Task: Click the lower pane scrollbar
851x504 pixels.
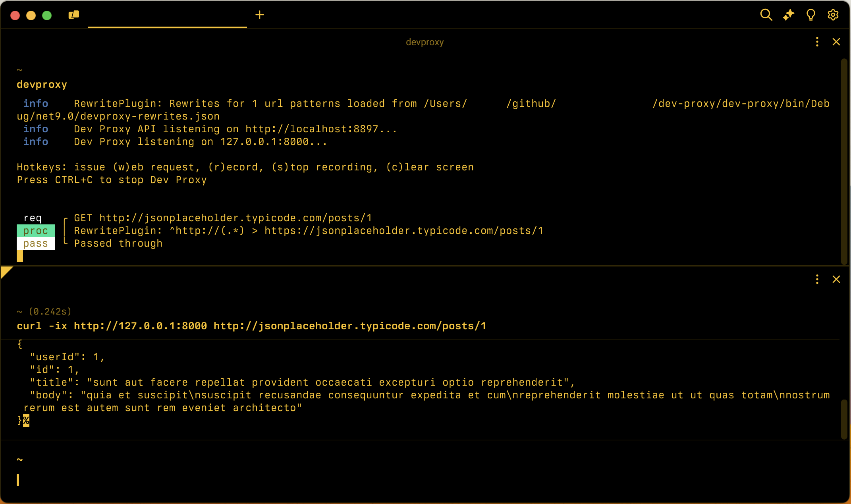Action: [844, 419]
